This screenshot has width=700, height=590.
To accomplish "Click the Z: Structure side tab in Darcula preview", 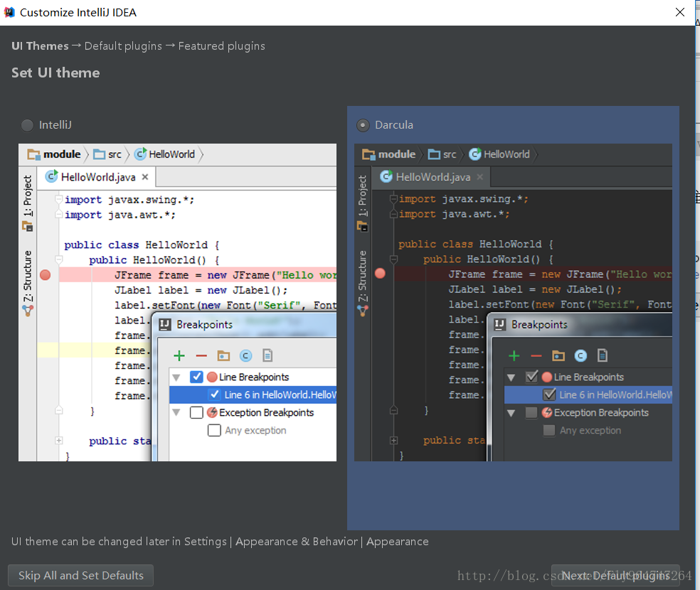I will pos(363,283).
